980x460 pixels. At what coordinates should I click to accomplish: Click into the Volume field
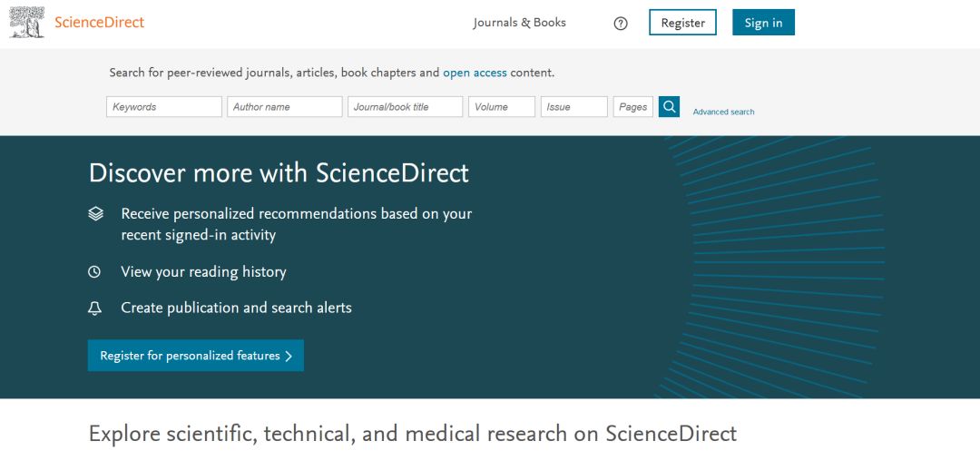pos(501,107)
